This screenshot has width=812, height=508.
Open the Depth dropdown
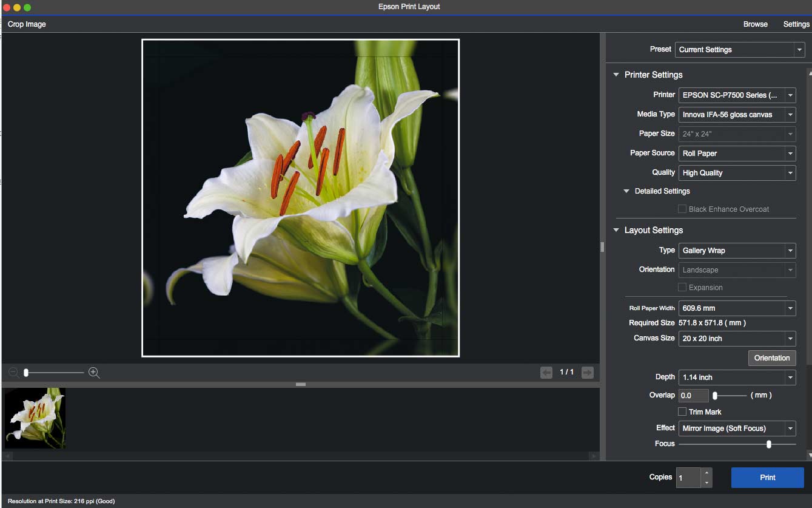[x=737, y=377]
